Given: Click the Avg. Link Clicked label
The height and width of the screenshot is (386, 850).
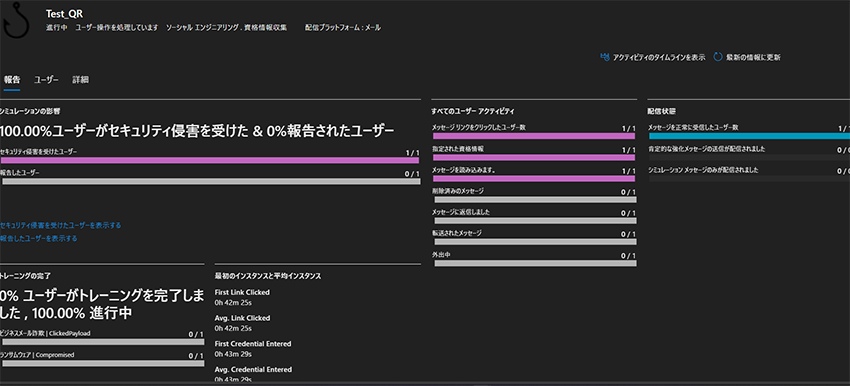Looking at the screenshot, I should coord(242,318).
